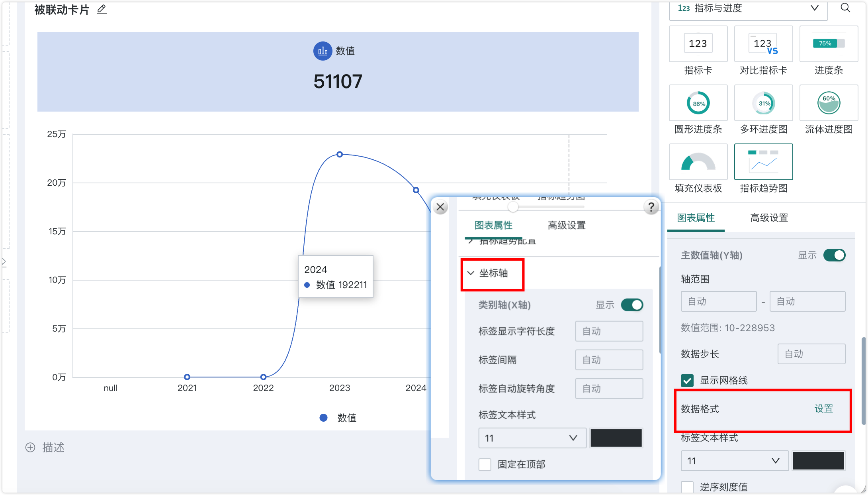Click the axis range minimum 自动 field

coord(719,301)
